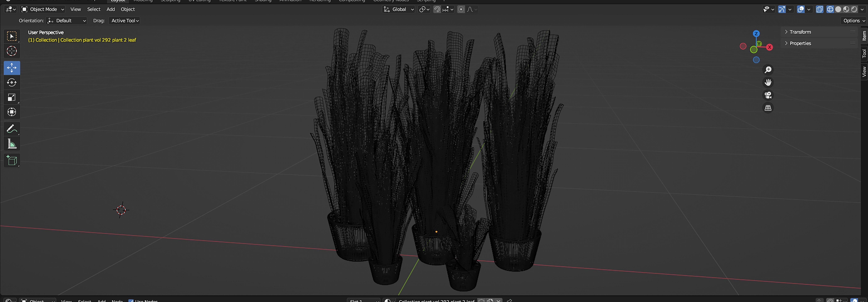Image resolution: width=868 pixels, height=302 pixels.
Task: Toggle proportional editing
Action: tap(461, 9)
